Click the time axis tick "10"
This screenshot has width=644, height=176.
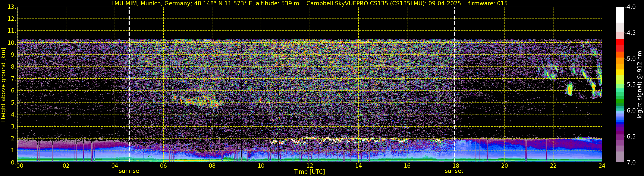pos(261,166)
